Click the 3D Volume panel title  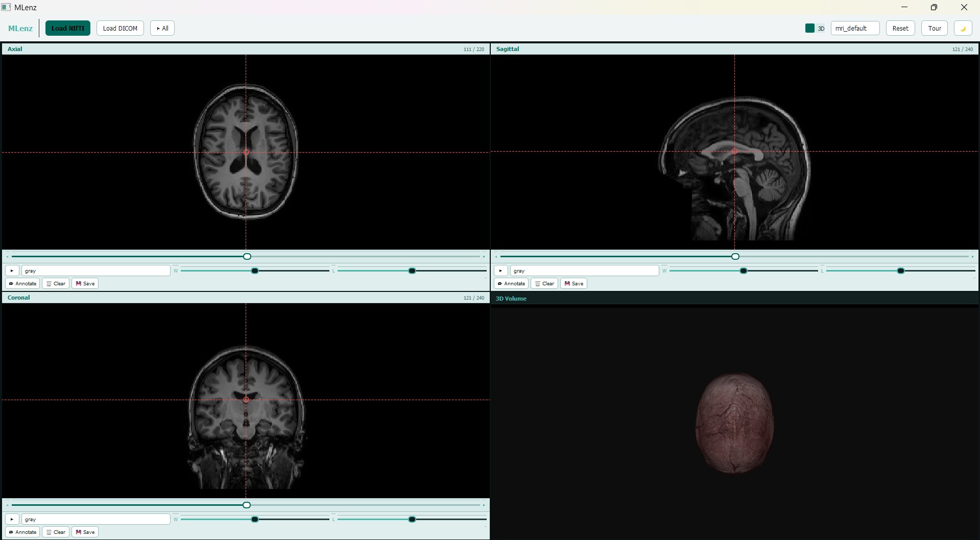click(x=511, y=299)
